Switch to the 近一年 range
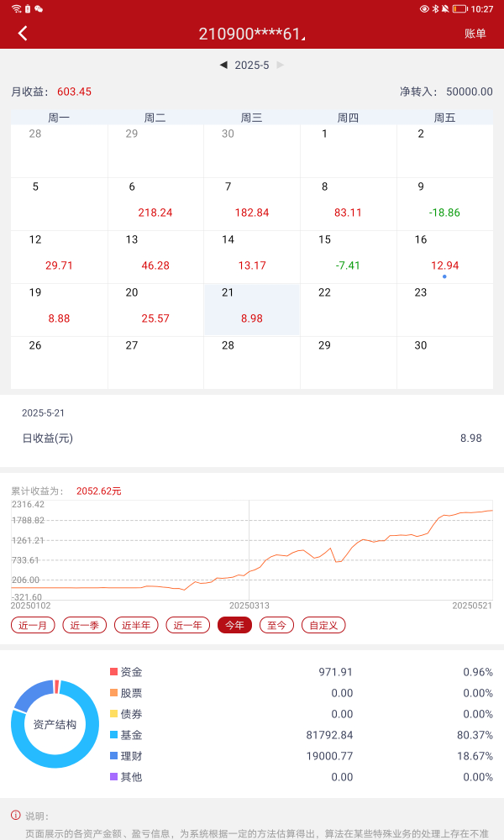504x840 pixels. 187,625
